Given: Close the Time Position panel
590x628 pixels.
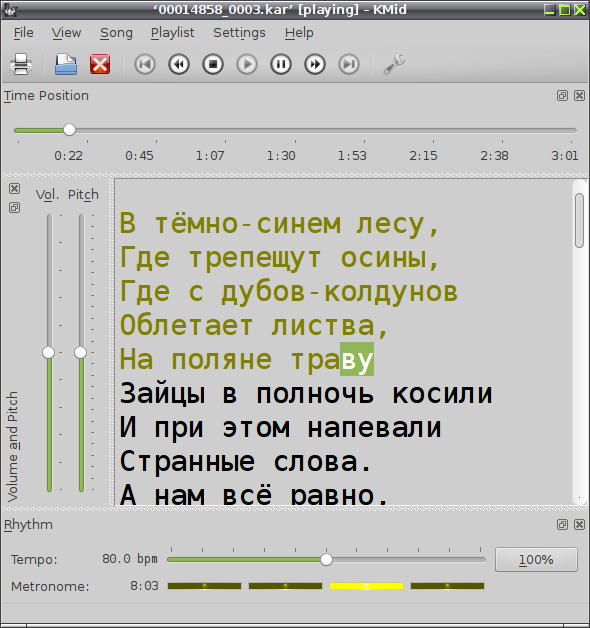Looking at the screenshot, I should click(x=579, y=95).
